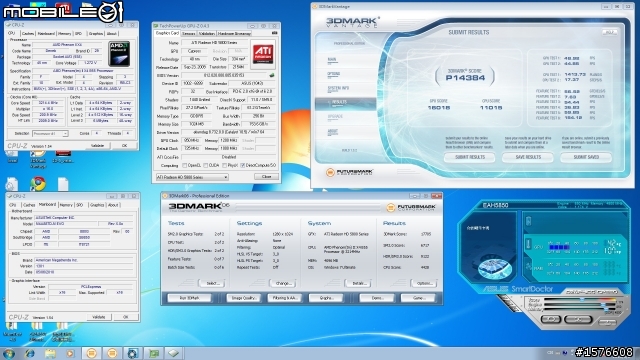Select the blank document desktop icon beside Chrome

[x=63, y=184]
